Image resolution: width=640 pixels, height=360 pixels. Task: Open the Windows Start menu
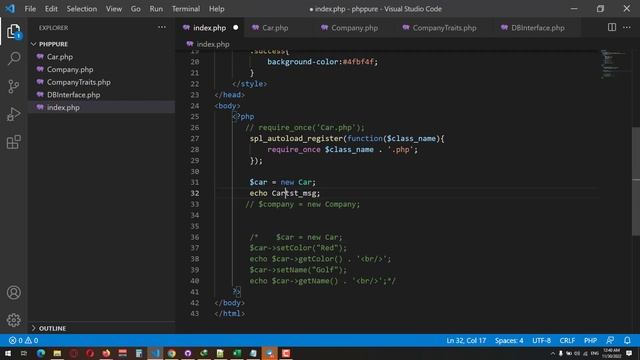(8, 353)
